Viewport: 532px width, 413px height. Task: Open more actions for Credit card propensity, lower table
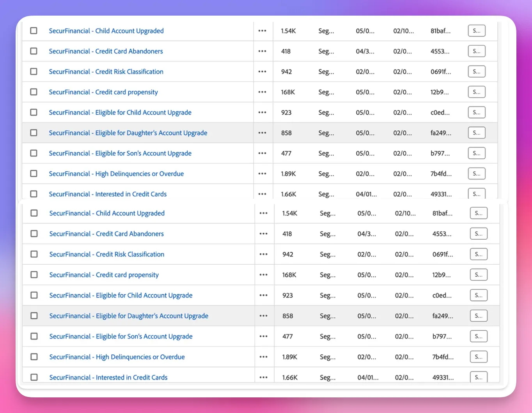(x=264, y=275)
